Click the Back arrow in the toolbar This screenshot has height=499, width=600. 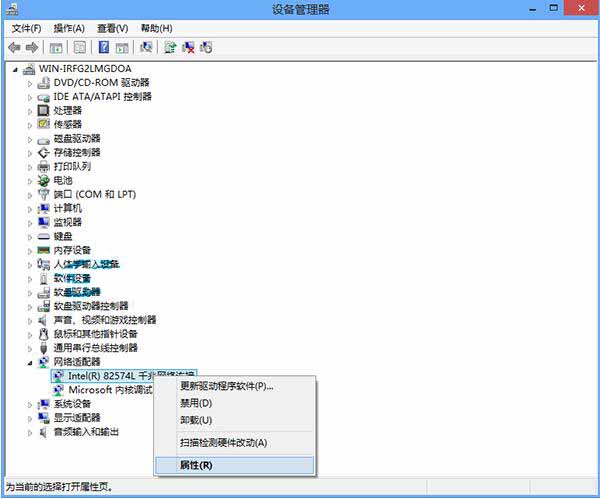(15, 47)
